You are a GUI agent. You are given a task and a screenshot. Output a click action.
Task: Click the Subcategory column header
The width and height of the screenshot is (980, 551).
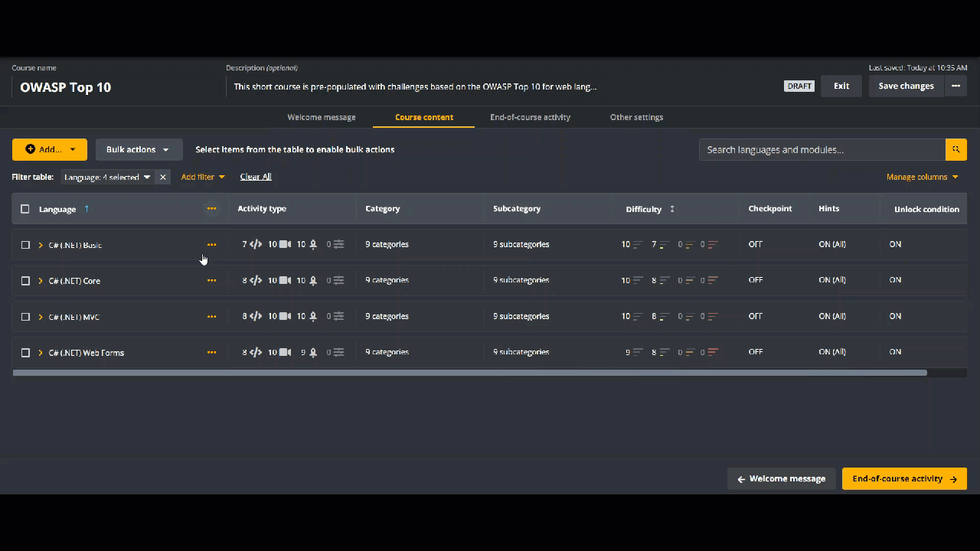(517, 208)
